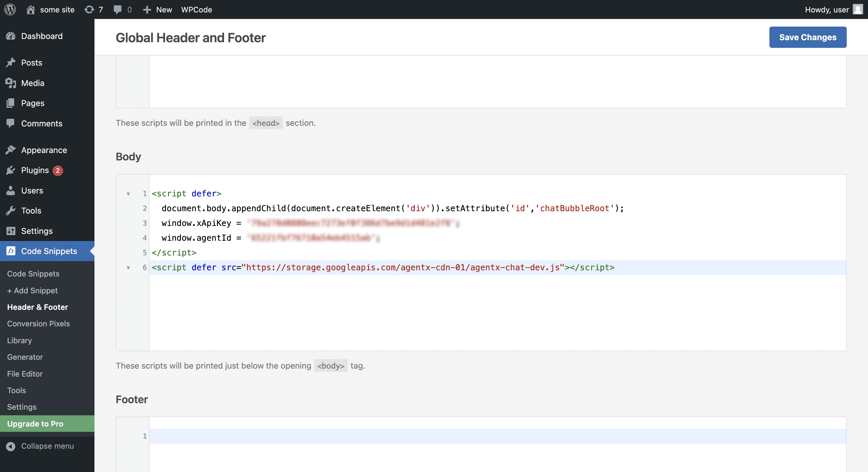Click the googleapis script URL on line 6

pyautogui.click(x=403, y=268)
